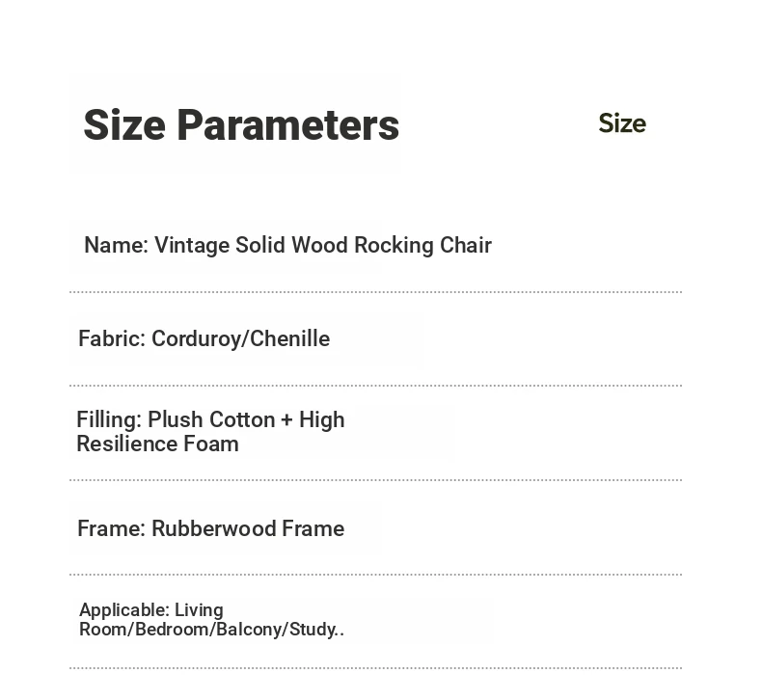The height and width of the screenshot is (700, 762).
Task: Click the "Frame:" field label
Action: point(111,529)
